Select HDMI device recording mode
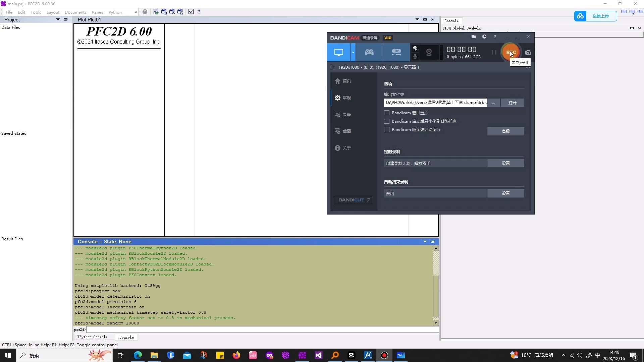The height and width of the screenshot is (362, 644). 396,52
